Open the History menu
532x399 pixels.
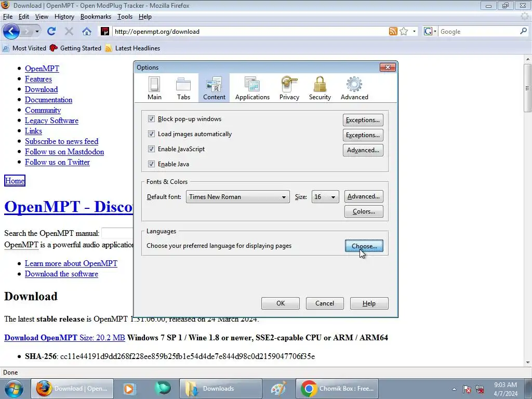click(x=64, y=17)
